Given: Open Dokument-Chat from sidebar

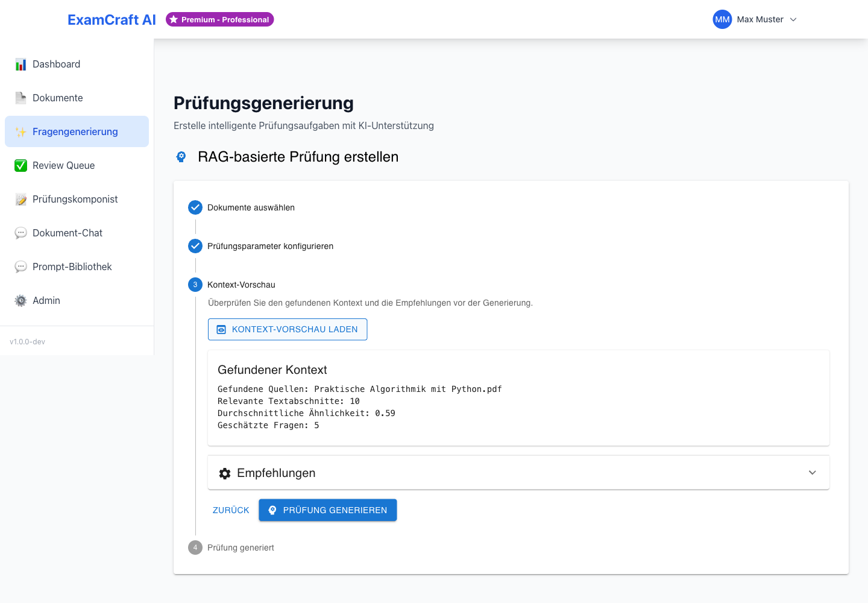Looking at the screenshot, I should (x=77, y=233).
